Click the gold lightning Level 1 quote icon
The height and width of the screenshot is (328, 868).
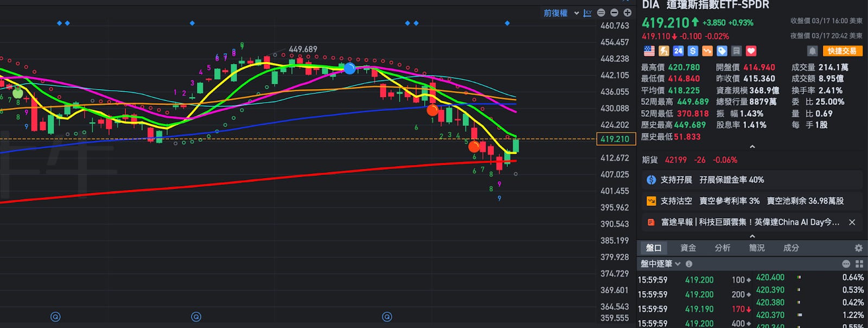click(x=663, y=51)
